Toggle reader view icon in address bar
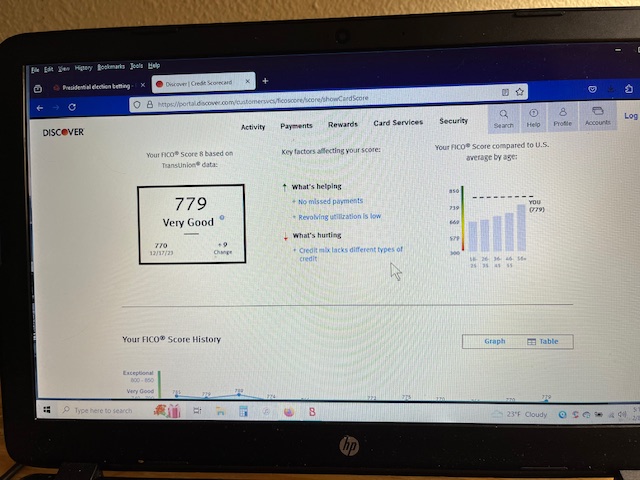This screenshot has width=640, height=480. click(x=505, y=92)
